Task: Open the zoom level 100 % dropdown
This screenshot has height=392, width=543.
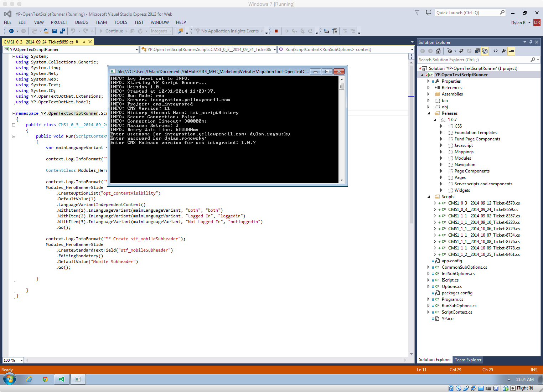Action: (21, 360)
